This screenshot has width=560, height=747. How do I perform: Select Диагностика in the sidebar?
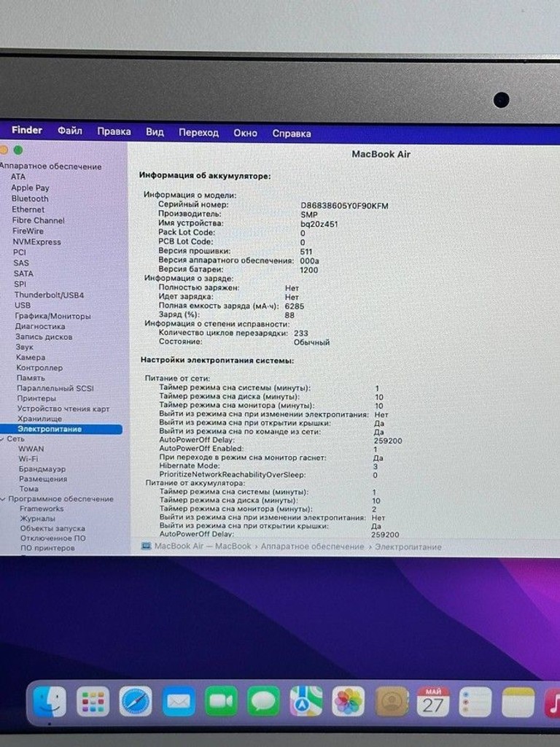click(40, 326)
